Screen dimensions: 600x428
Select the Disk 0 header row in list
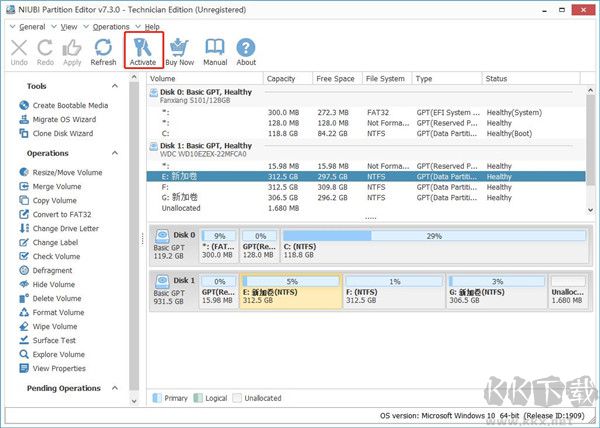pyautogui.click(x=366, y=96)
